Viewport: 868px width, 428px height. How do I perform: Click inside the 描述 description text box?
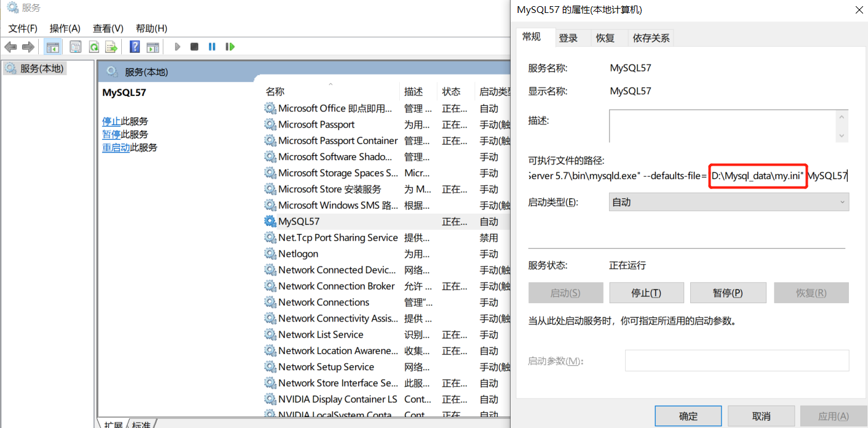723,126
